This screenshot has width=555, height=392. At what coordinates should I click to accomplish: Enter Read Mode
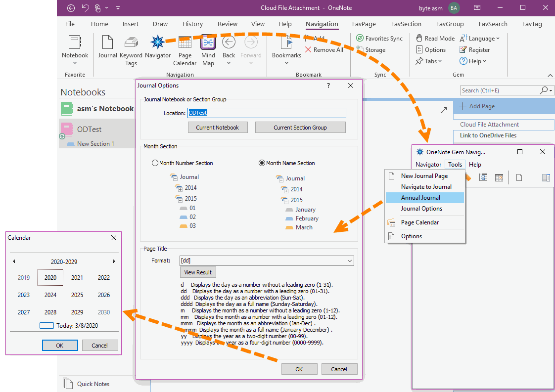[435, 38]
